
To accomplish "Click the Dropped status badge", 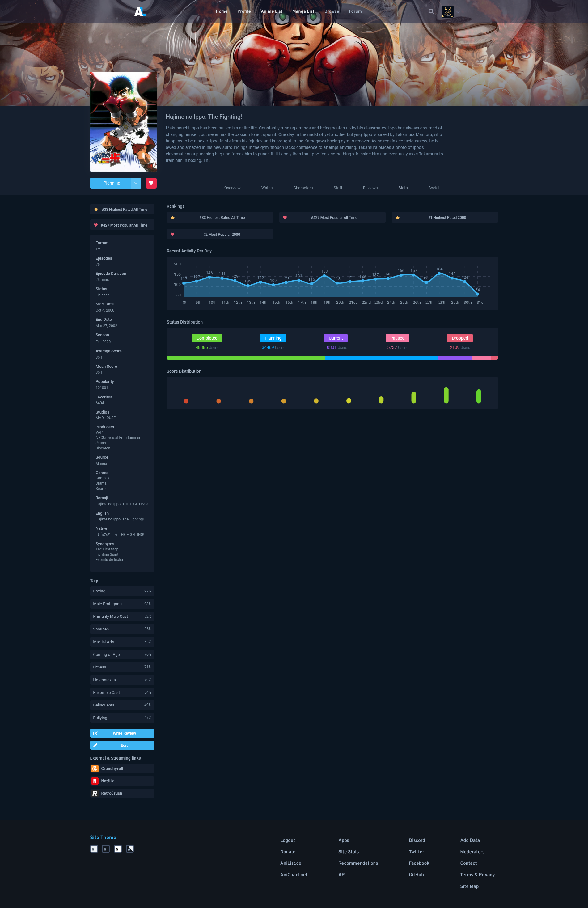I will [459, 338].
